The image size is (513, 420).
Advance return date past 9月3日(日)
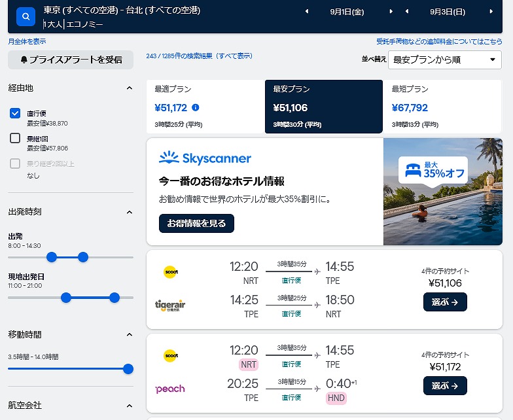[491, 12]
